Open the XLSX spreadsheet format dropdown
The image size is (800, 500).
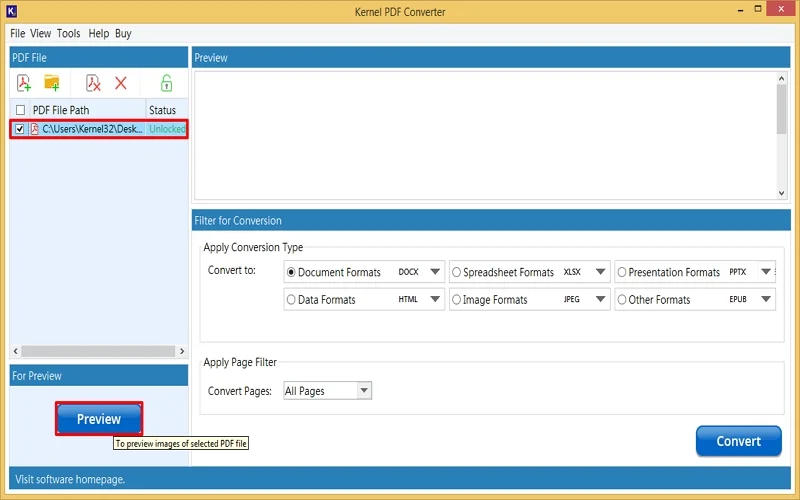601,272
